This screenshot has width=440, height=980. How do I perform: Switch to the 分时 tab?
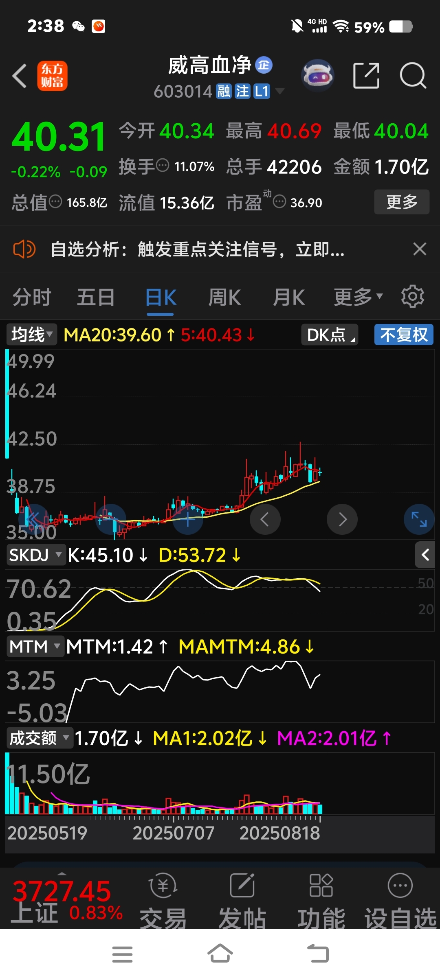(32, 297)
